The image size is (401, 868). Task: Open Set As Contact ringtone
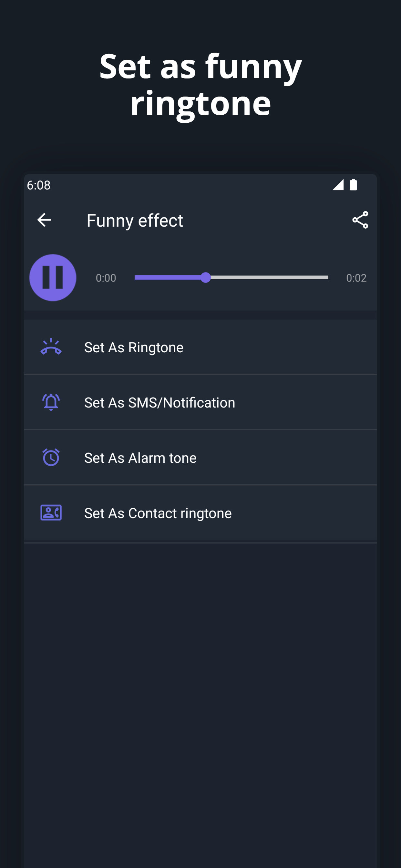click(158, 513)
